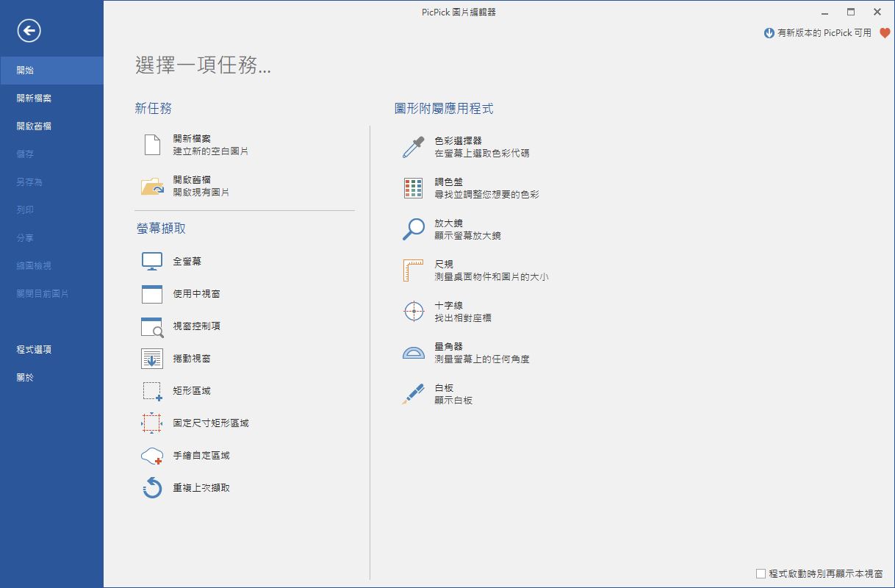Viewport: 895px width, 588px height.
Task: Open 關於 in the sidebar
Action: [x=51, y=378]
